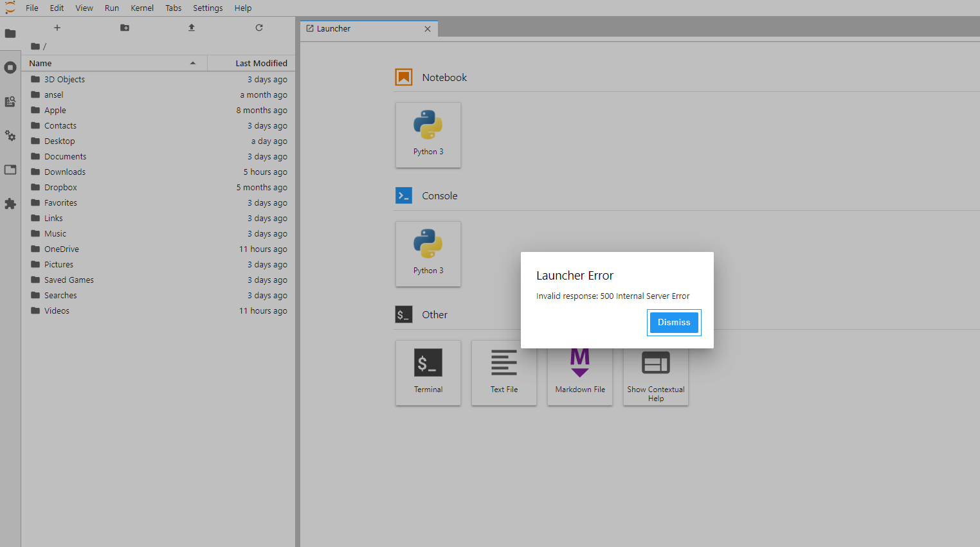Open the File Browser sidebar icon
This screenshot has height=547, width=980.
tap(10, 33)
